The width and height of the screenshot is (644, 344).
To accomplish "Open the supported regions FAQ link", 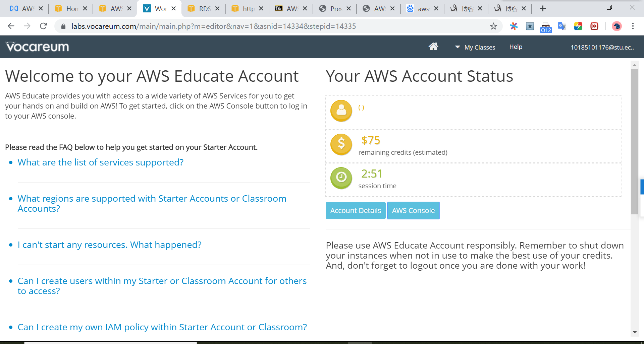I will pos(152,203).
